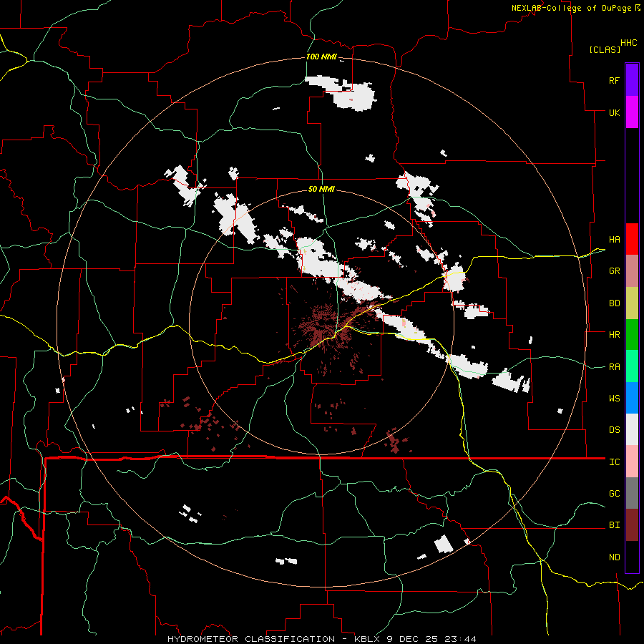Click the HR green legend swatch
This screenshot has height=644, width=644.
[x=632, y=335]
